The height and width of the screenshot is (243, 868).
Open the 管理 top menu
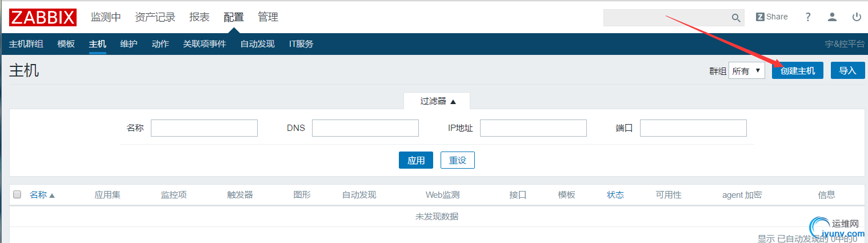pos(268,17)
